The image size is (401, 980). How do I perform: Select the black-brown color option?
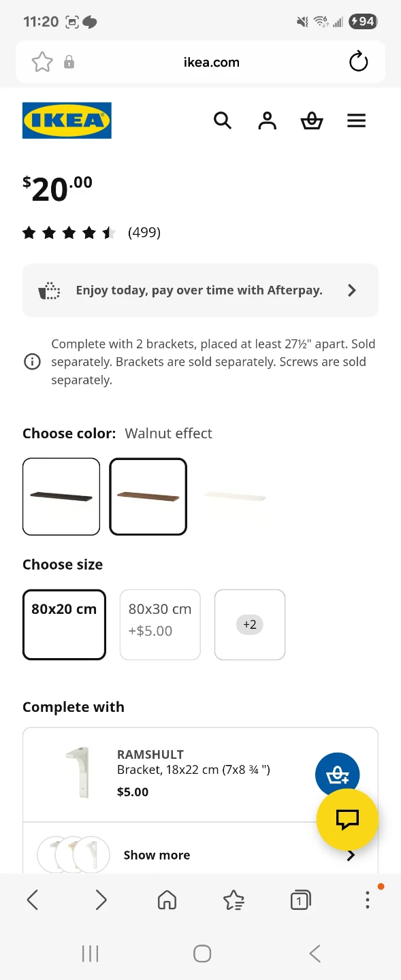pyautogui.click(x=61, y=497)
